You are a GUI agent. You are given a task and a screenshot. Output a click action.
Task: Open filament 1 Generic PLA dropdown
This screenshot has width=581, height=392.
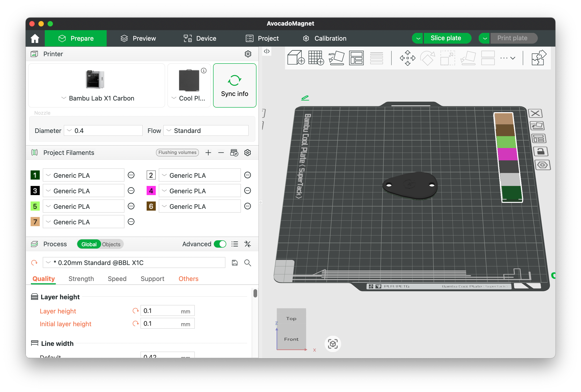click(x=83, y=175)
